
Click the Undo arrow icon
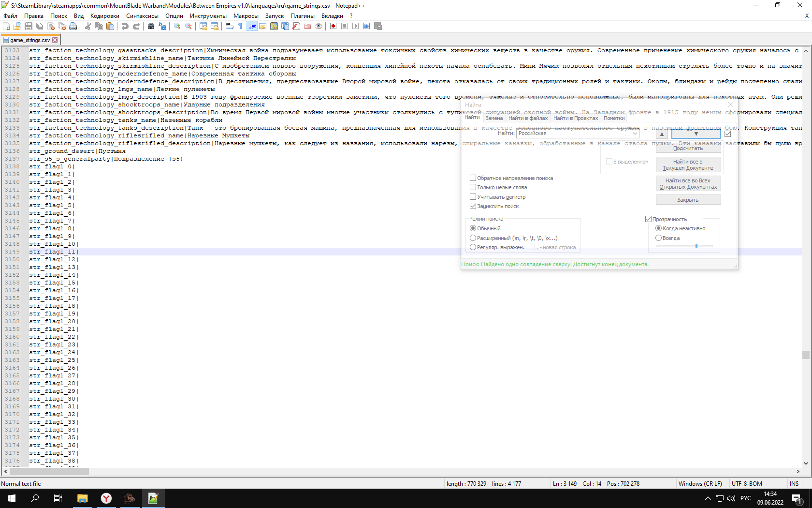(x=125, y=26)
